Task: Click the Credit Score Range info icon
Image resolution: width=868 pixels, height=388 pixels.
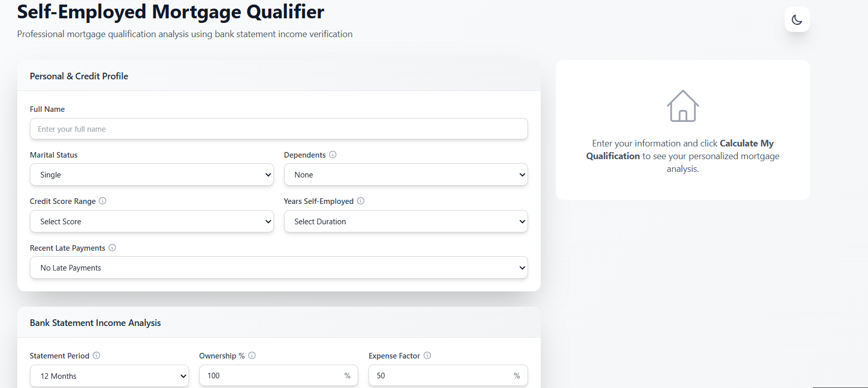Action: [x=103, y=201]
